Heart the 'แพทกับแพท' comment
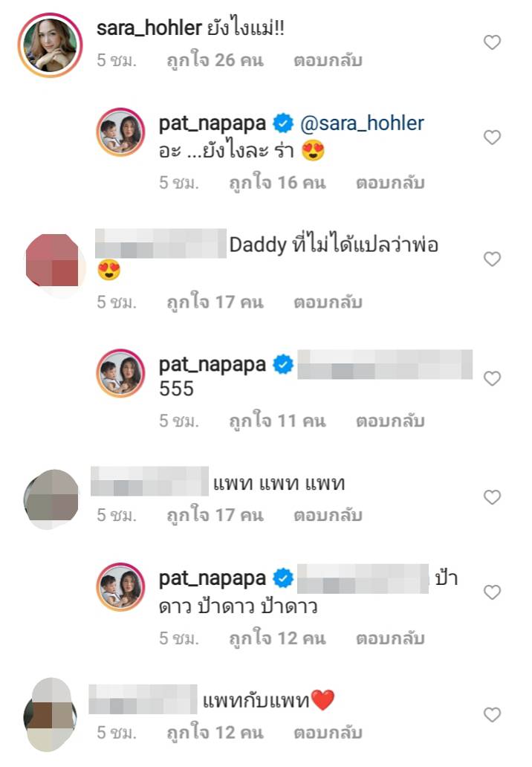Image resolution: width=532 pixels, height=767 pixels. pyautogui.click(x=492, y=715)
